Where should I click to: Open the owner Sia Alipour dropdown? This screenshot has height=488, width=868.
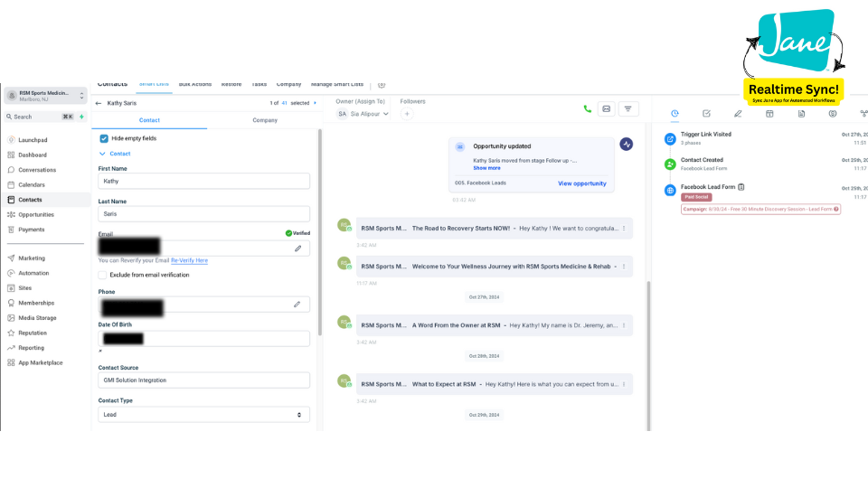click(x=363, y=114)
